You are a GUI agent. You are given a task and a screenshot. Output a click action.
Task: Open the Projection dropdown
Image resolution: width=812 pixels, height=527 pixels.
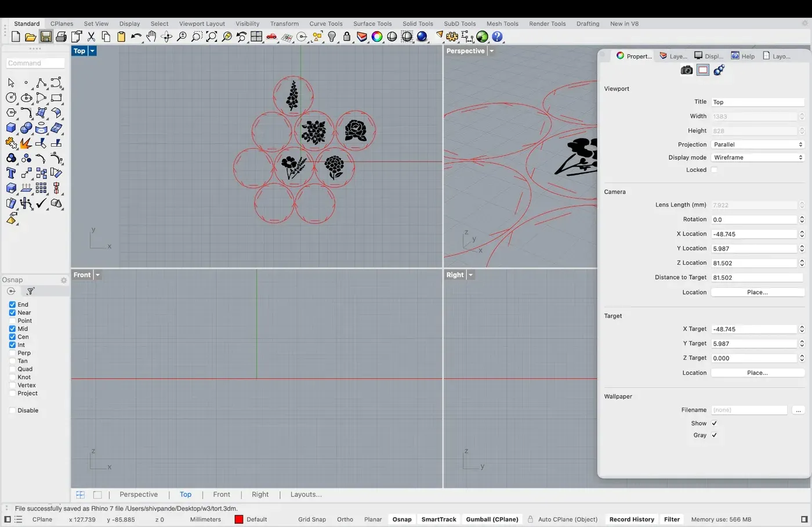[757, 145]
